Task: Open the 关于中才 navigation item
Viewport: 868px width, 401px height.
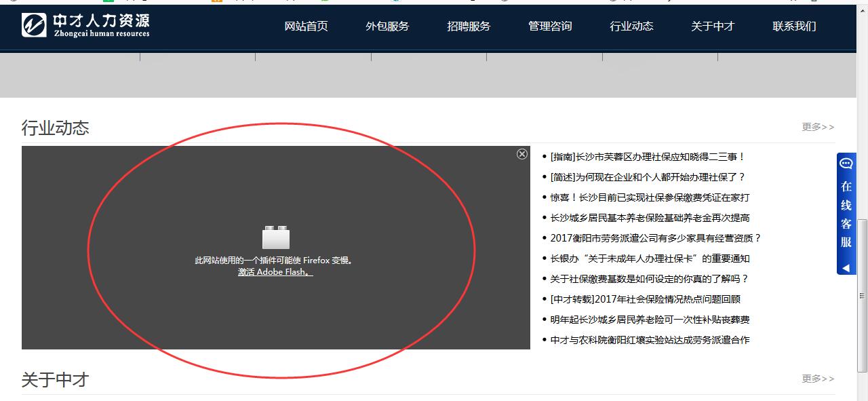Action: click(713, 26)
